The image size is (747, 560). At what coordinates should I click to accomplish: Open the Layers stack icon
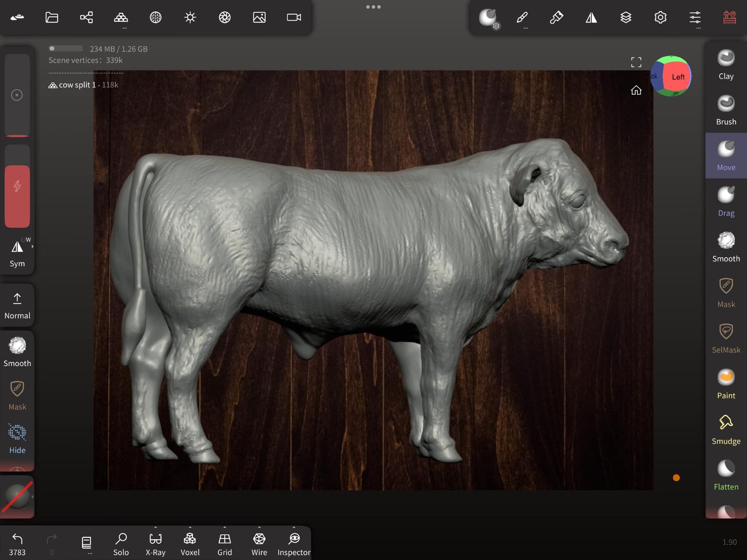click(626, 17)
